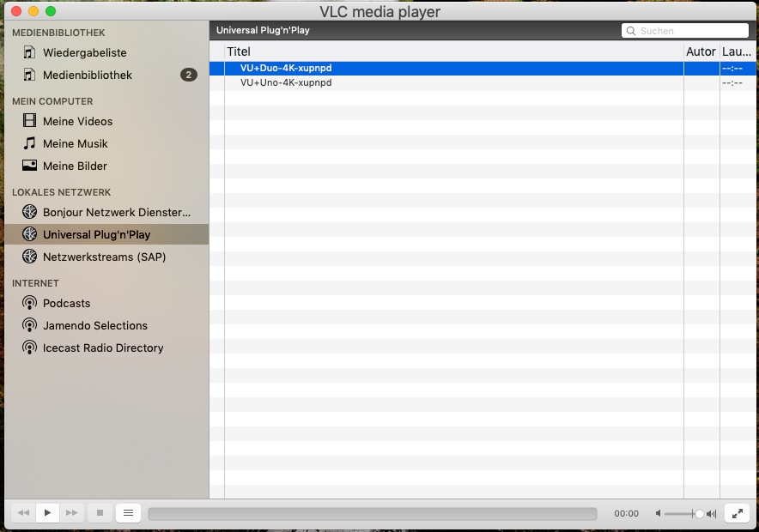Open Icecast Radio Directory

point(102,348)
